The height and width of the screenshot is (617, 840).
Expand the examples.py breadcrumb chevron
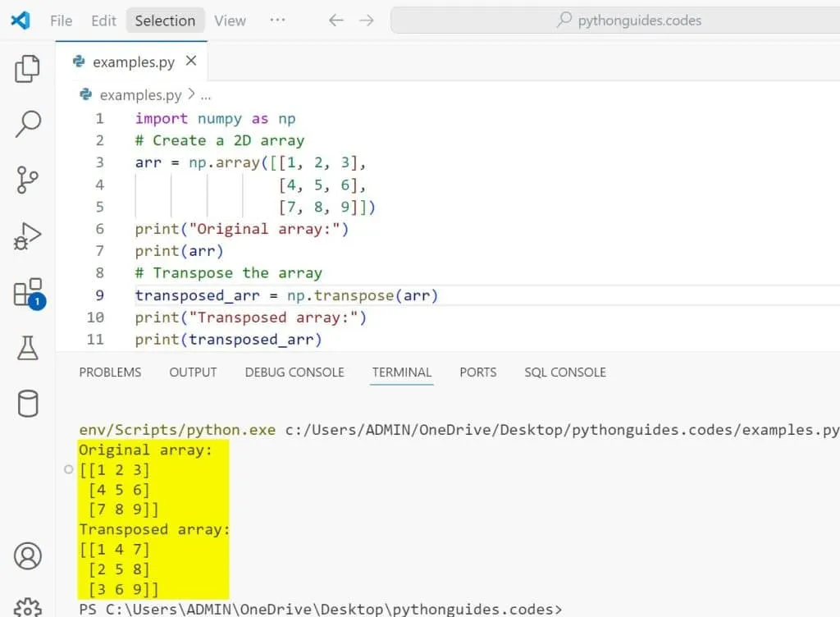pyautogui.click(x=191, y=95)
